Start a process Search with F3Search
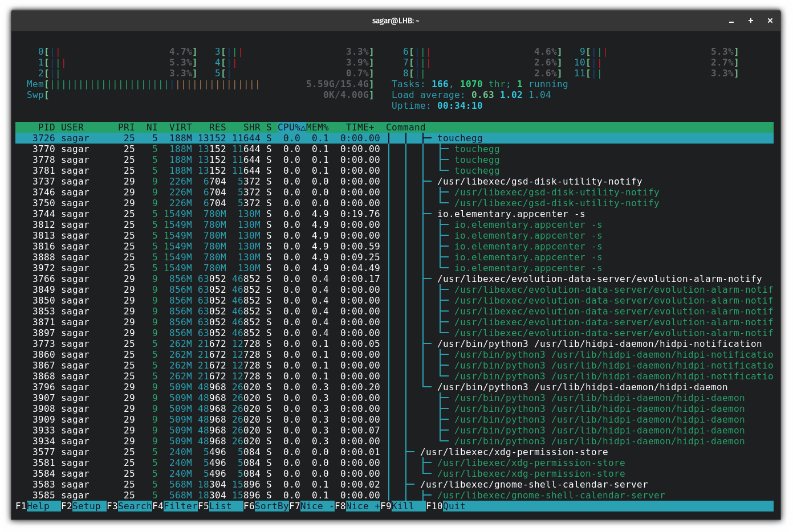Image resolution: width=793 pixels, height=532 pixels. [x=129, y=506]
